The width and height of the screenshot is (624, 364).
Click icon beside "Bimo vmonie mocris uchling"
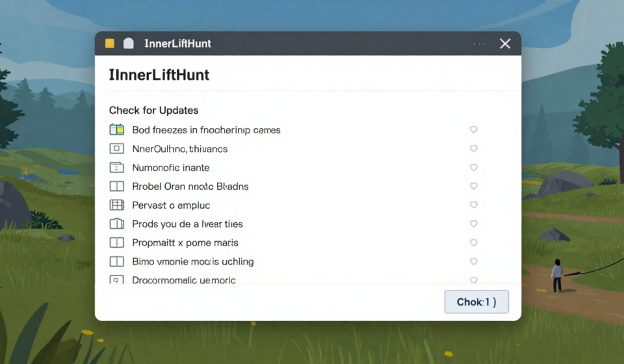(x=116, y=262)
